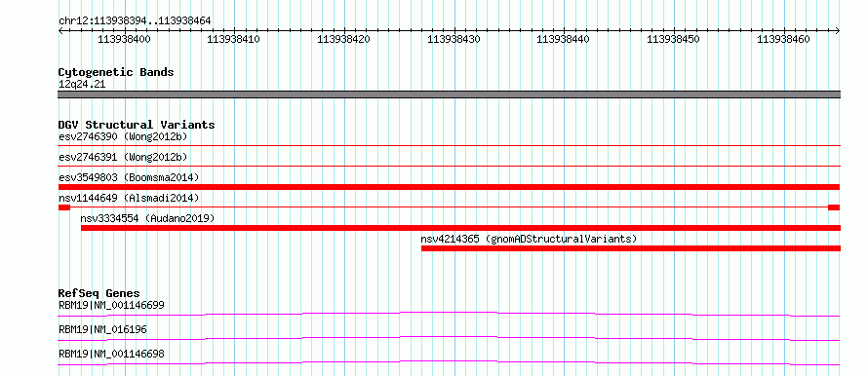Open nsv4214365 (gnomADStructuralVariants) label
The width and height of the screenshot is (868, 376).
pos(530,239)
